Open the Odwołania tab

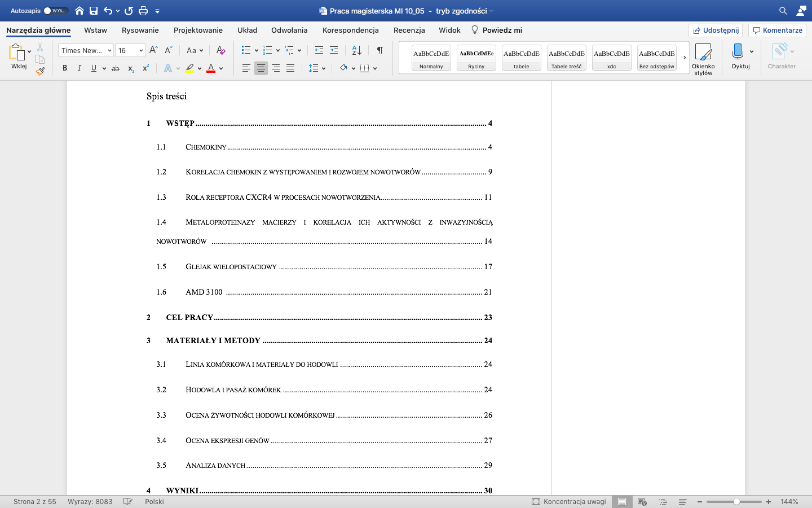point(289,30)
